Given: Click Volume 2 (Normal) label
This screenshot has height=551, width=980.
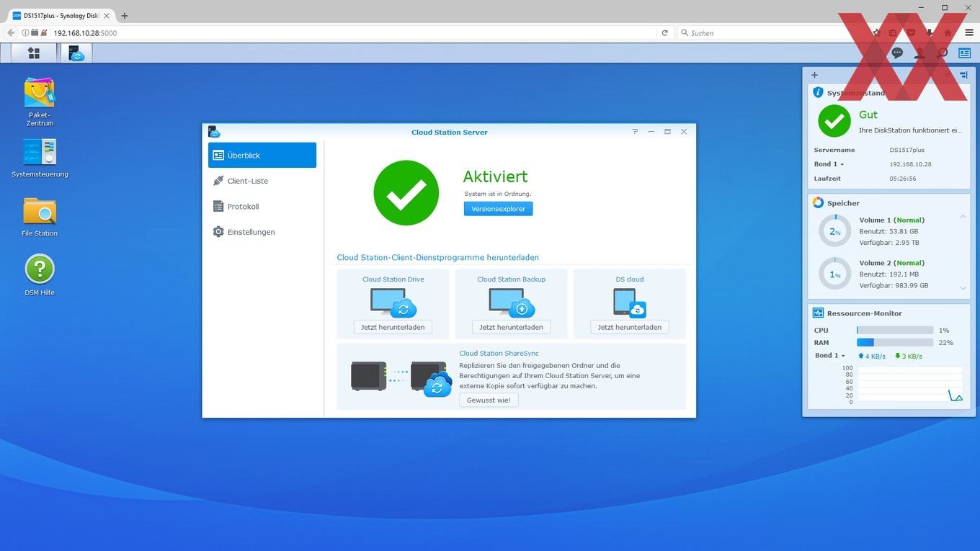Looking at the screenshot, I should pos(891,263).
